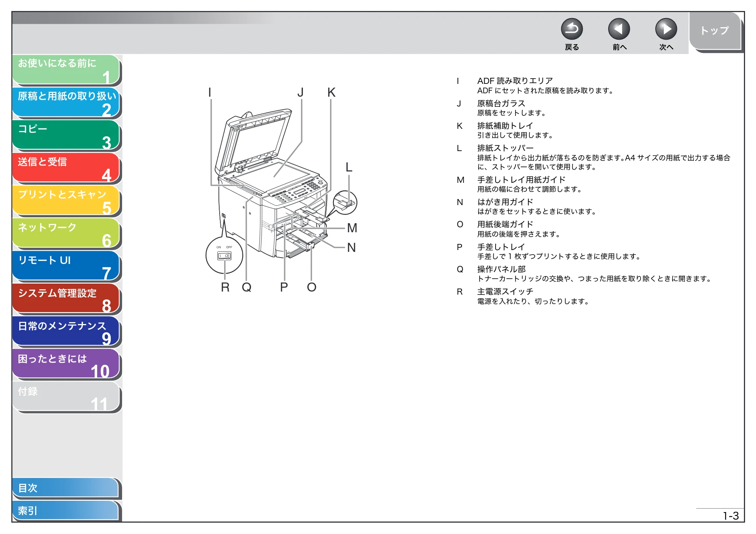Image resolution: width=756 pixels, height=534 pixels.
Task: Click the Q label below the diagram
Action: click(246, 287)
